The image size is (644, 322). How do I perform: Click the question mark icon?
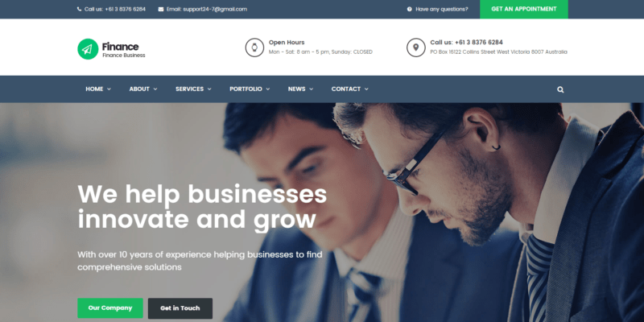(410, 9)
